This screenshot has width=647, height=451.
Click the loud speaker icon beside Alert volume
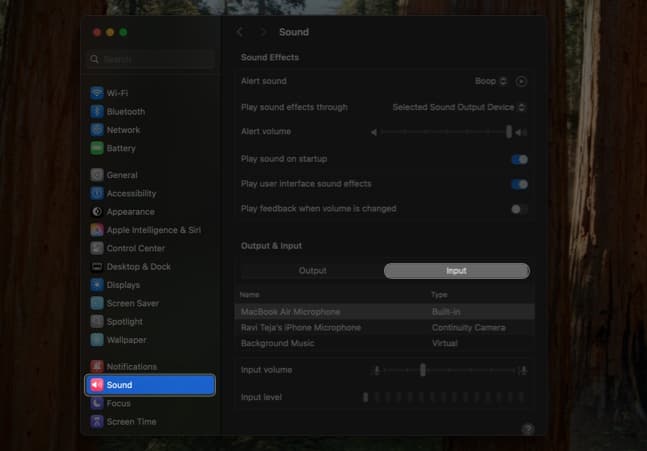tap(521, 132)
